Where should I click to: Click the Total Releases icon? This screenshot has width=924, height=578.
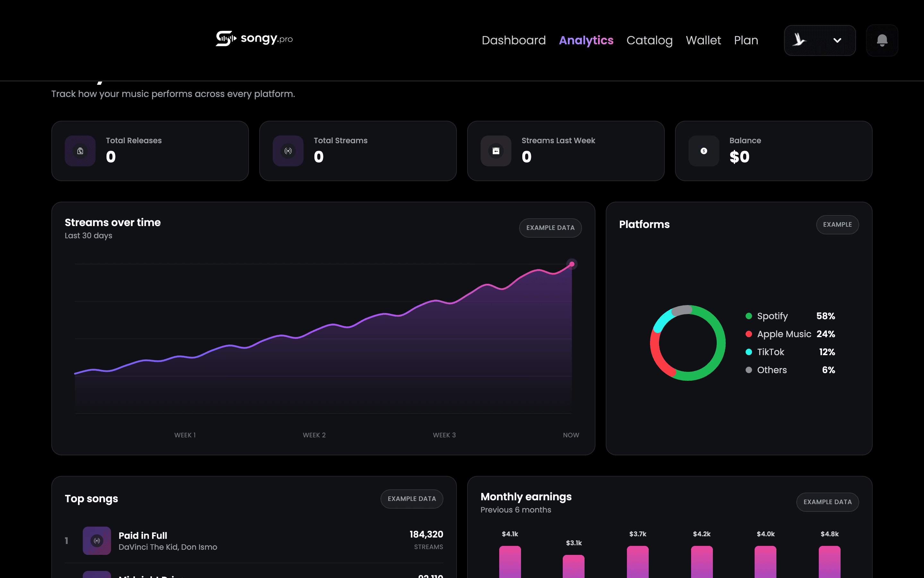[80, 151]
